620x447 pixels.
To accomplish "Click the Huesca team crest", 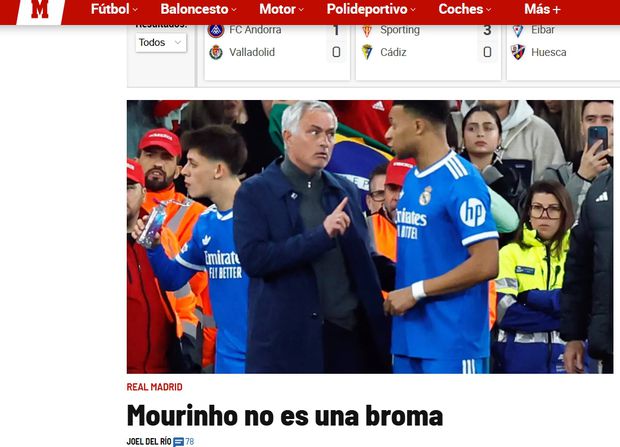I will pyautogui.click(x=518, y=52).
